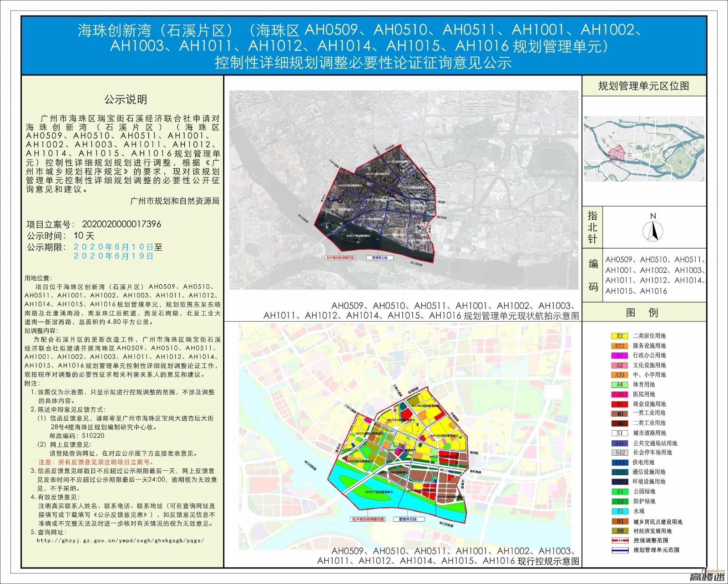Image resolution: width=728 pixels, height=584 pixels.
Task: Click the 公示时间 10 天 text
Action: click(61, 236)
